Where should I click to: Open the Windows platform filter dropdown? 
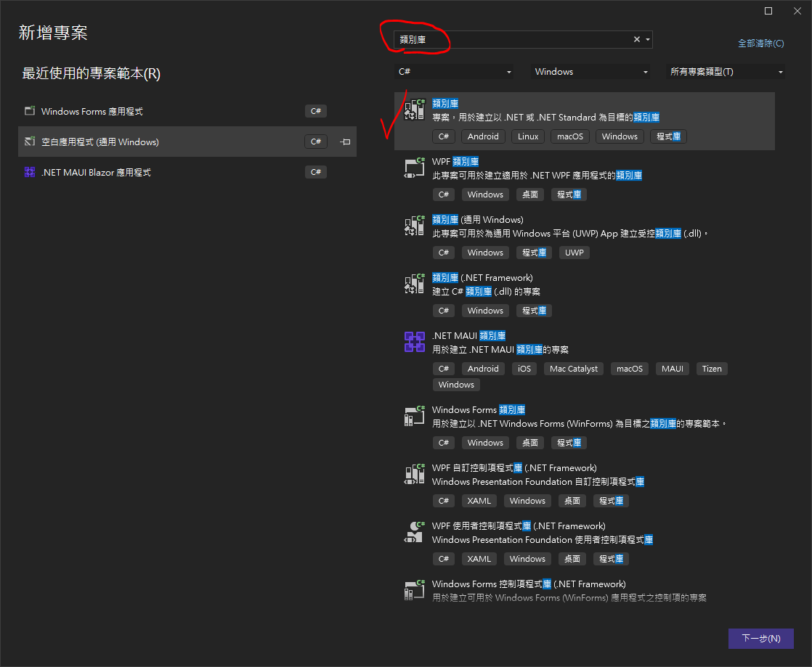point(591,71)
